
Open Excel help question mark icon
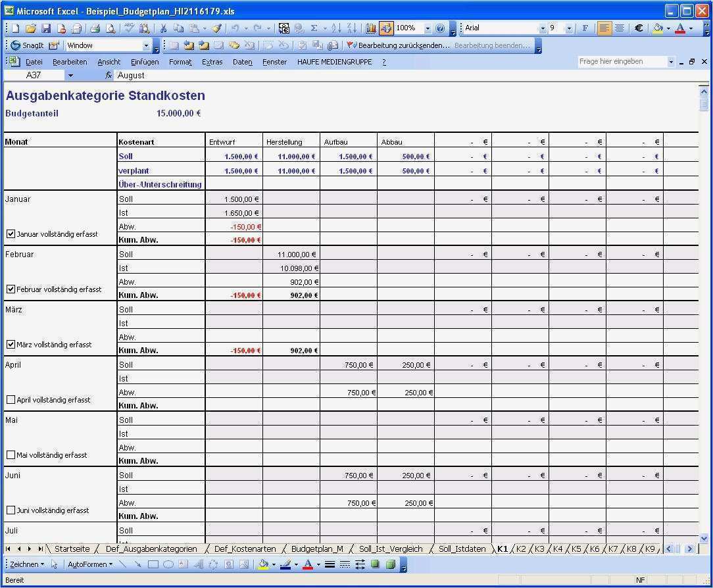click(440, 28)
